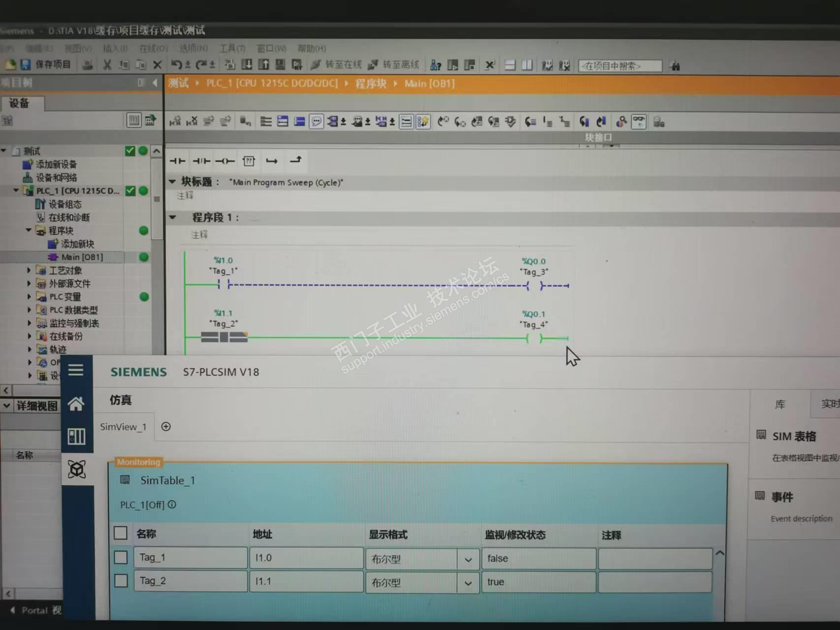Switch to the SimView_1 tab

click(x=123, y=427)
